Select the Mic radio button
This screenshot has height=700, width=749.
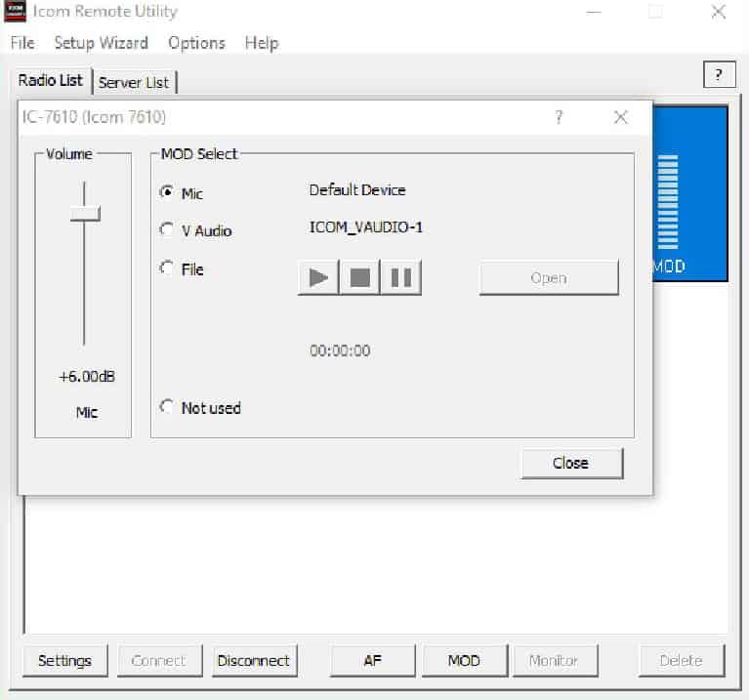pos(167,193)
